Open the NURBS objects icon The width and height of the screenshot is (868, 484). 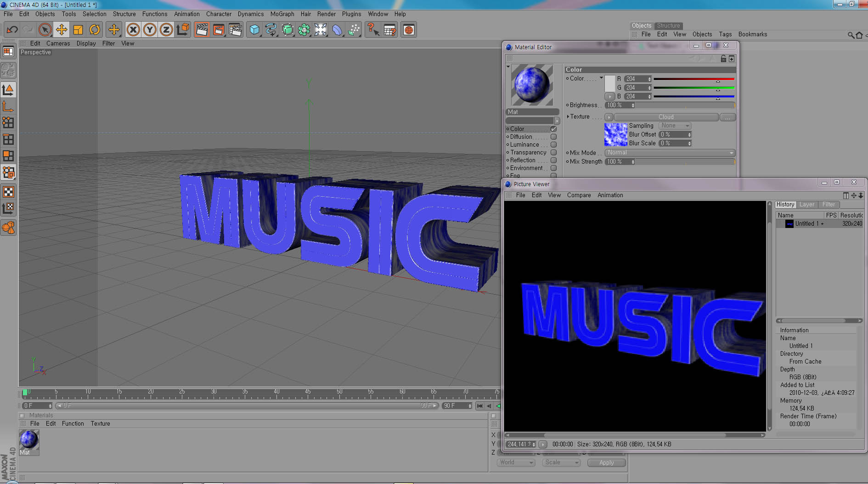point(287,30)
